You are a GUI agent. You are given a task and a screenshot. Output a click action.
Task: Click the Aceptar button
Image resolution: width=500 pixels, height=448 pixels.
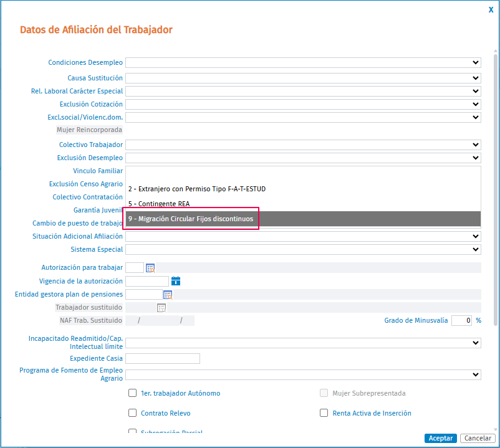pyautogui.click(x=440, y=438)
